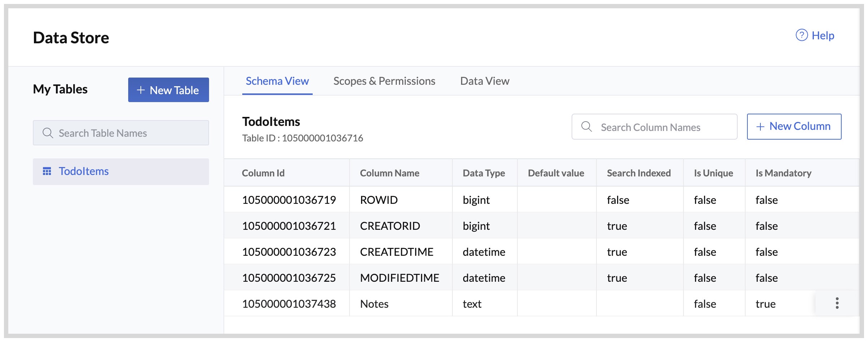Create a New Table
The width and height of the screenshot is (868, 342).
click(168, 90)
